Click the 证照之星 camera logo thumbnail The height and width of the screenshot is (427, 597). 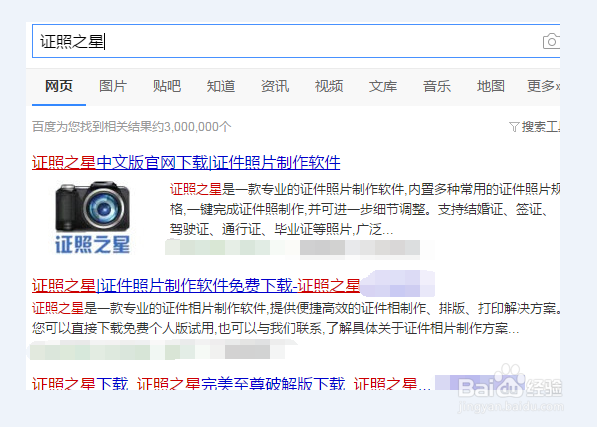pos(93,217)
